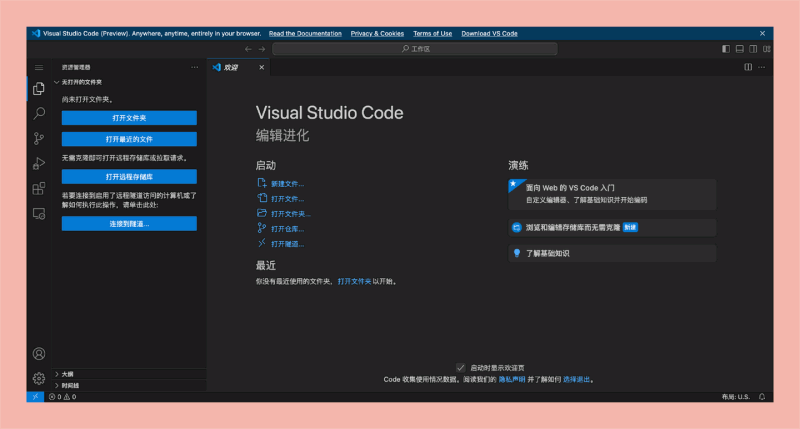This screenshot has width=800, height=429.
Task: Dismiss the top preview banner
Action: (x=762, y=34)
